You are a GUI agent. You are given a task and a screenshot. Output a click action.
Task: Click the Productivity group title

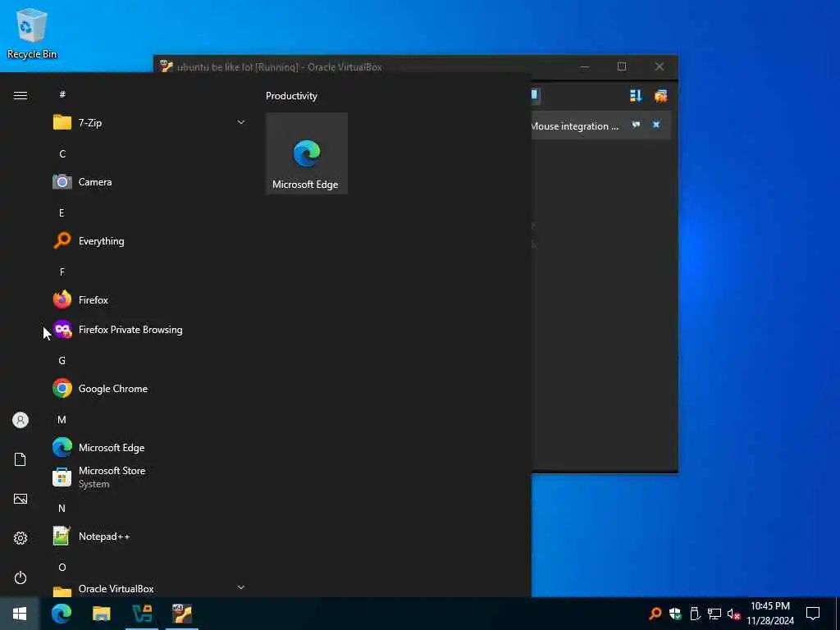point(291,96)
